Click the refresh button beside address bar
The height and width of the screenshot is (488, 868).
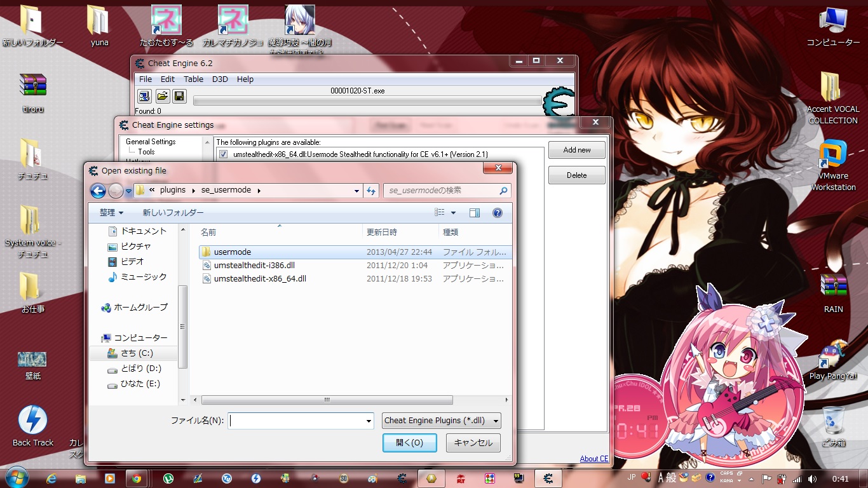[x=371, y=191]
